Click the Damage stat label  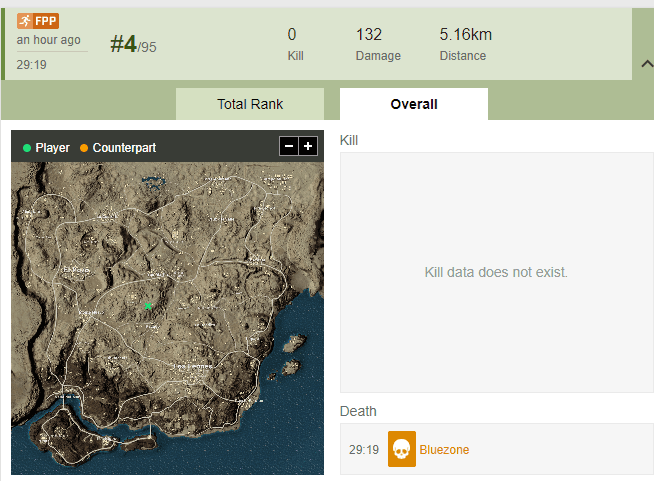point(378,56)
